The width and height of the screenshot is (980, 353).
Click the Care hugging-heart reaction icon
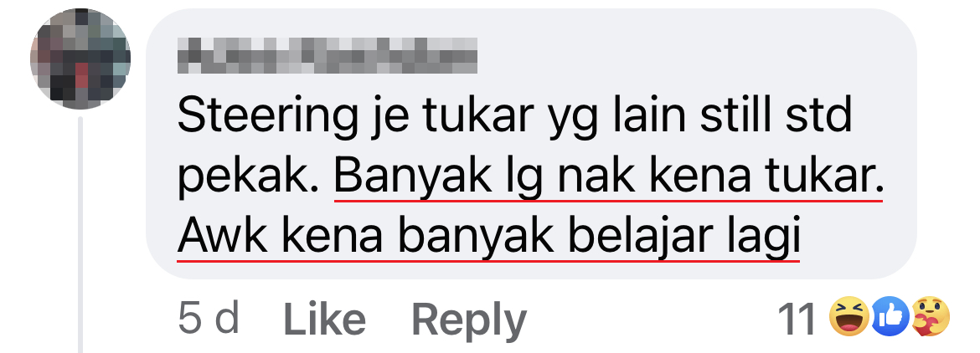coord(930,316)
